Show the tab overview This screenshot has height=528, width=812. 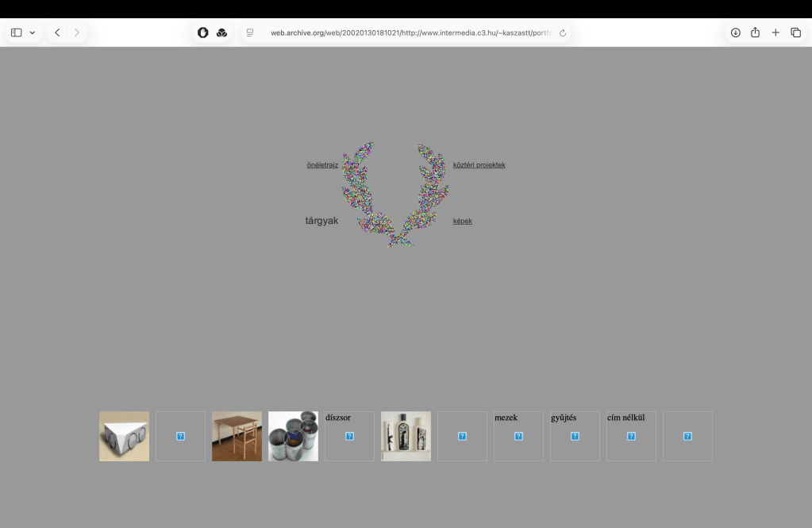point(795,33)
